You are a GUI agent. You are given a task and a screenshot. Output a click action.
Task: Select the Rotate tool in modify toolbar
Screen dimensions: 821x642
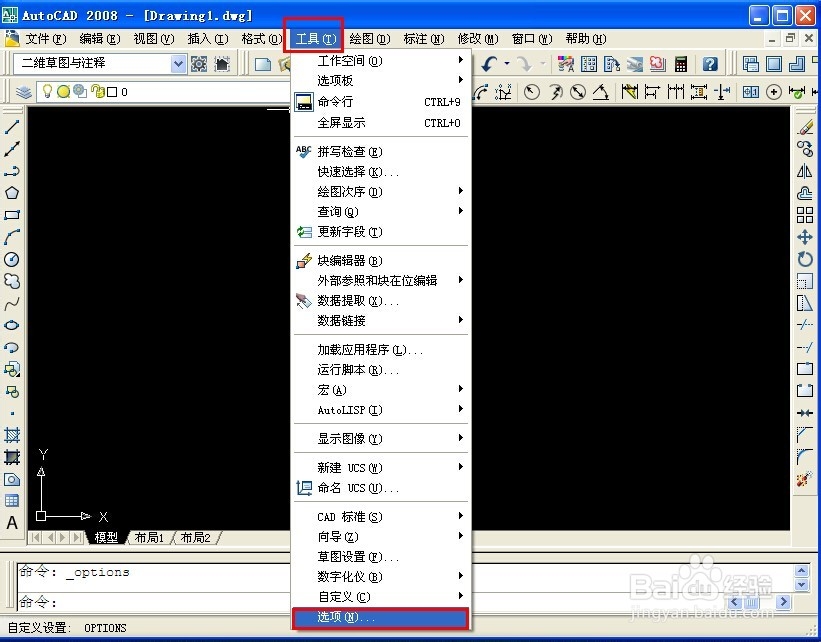(x=805, y=259)
